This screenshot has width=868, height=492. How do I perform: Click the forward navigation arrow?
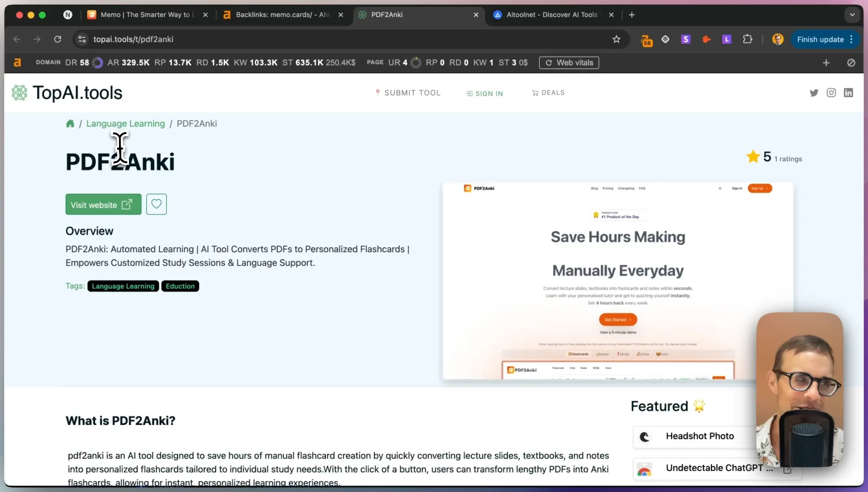pyautogui.click(x=37, y=39)
